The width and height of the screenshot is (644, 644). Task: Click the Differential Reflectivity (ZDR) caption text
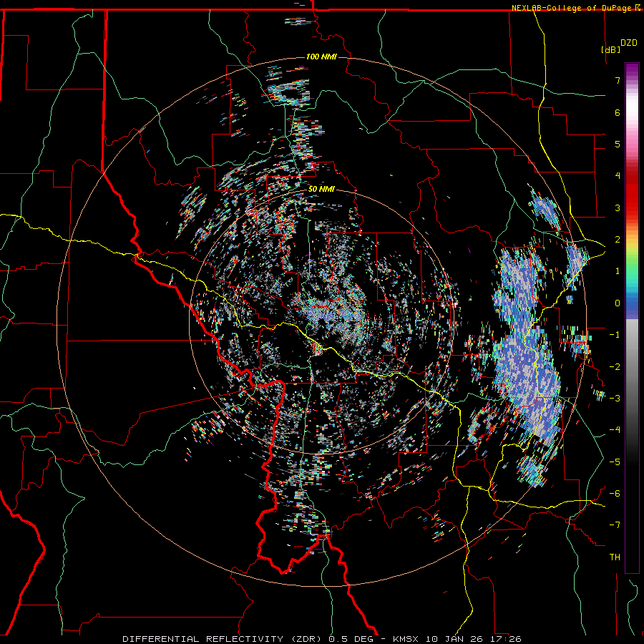pyautogui.click(x=223, y=639)
